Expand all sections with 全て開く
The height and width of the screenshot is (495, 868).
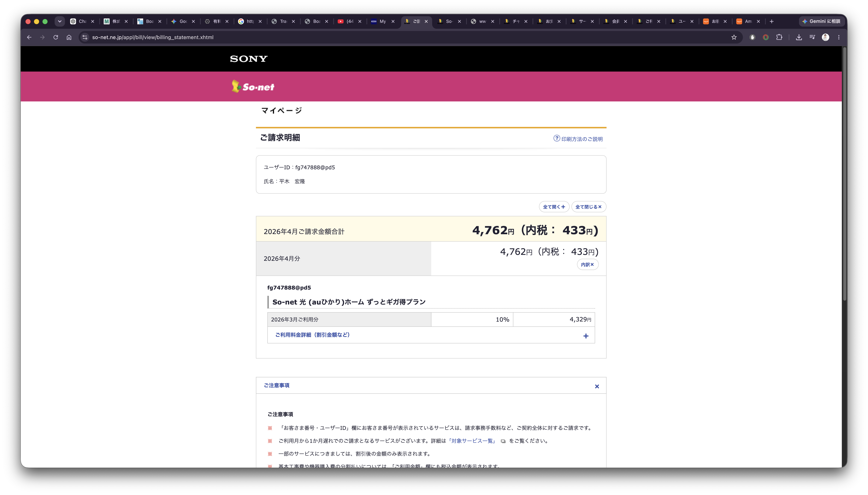[x=554, y=207]
